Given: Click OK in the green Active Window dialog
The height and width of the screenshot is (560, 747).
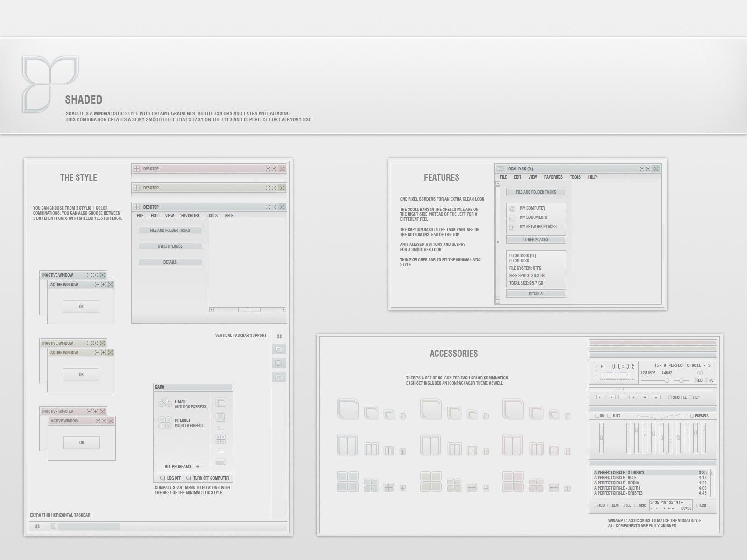Looking at the screenshot, I should (x=81, y=375).
